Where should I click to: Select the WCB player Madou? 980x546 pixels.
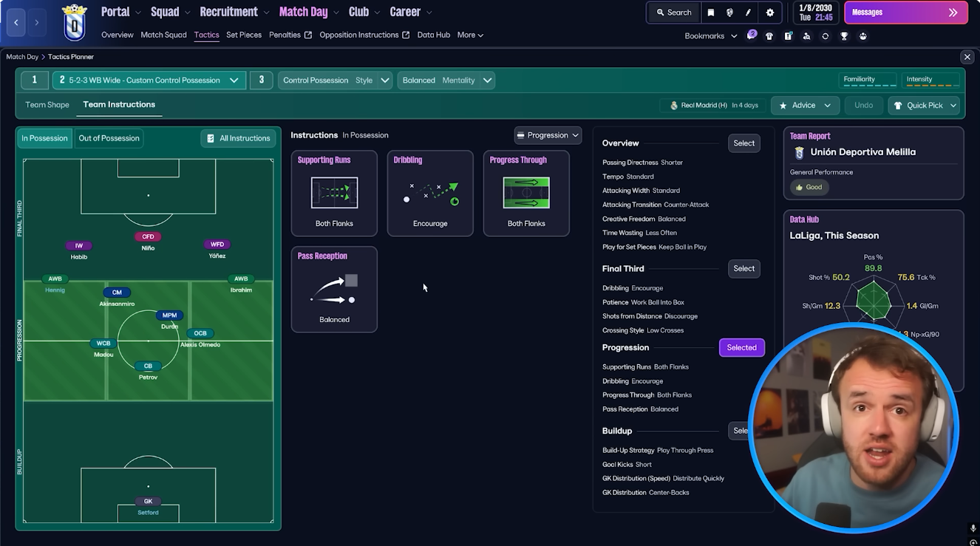tap(103, 348)
